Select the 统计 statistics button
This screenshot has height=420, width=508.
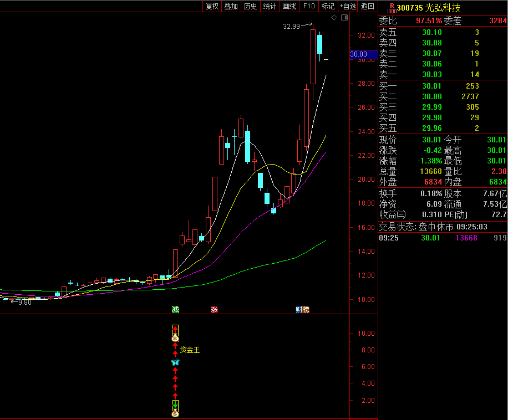click(270, 6)
